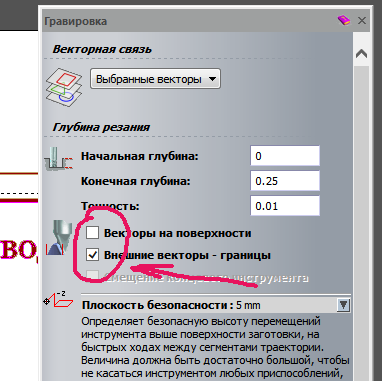Click the Начальная глубина input field
Image resolution: width=382 pixels, height=381 pixels.
click(285, 156)
